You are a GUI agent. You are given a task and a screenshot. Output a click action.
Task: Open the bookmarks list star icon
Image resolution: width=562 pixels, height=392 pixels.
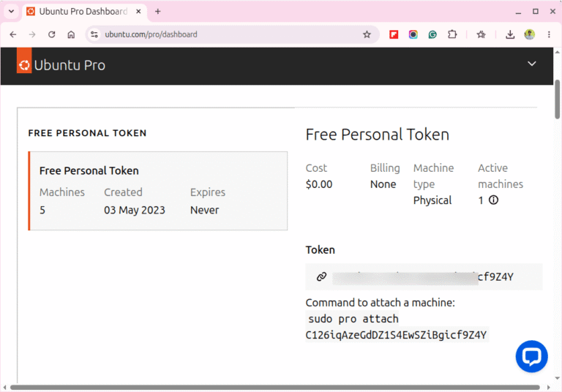click(481, 34)
